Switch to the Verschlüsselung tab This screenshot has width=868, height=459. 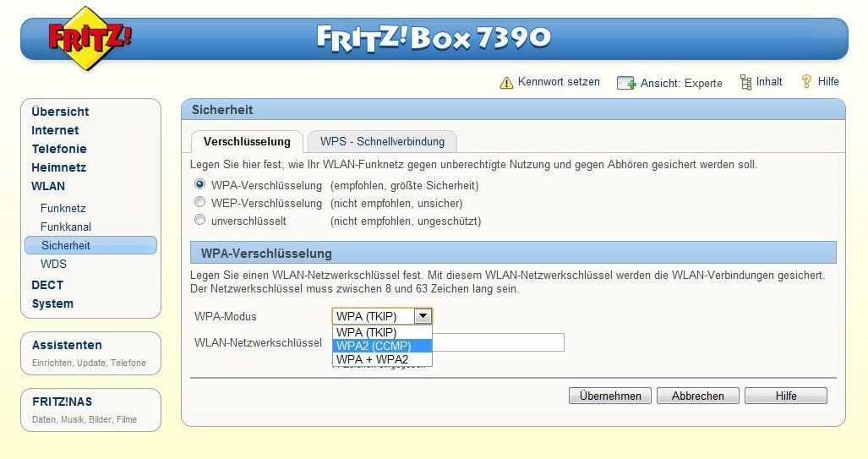point(247,142)
